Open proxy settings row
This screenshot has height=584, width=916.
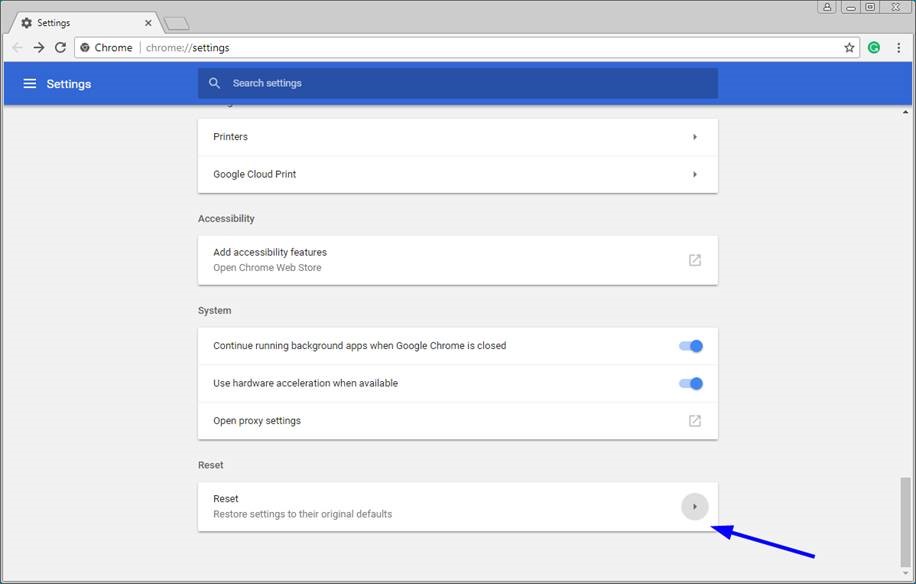457,420
